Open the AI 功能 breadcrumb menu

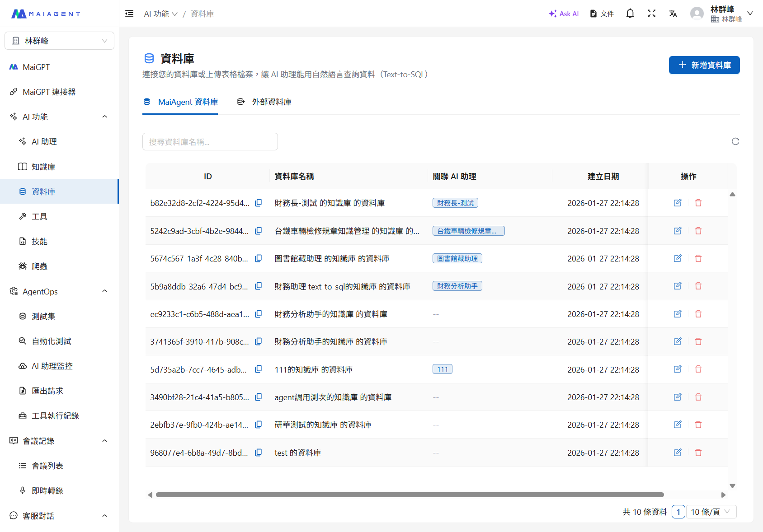161,14
